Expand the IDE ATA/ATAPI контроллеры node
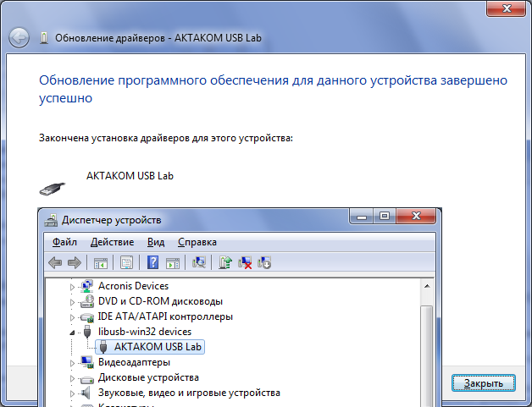The image size is (532, 407). 73,316
